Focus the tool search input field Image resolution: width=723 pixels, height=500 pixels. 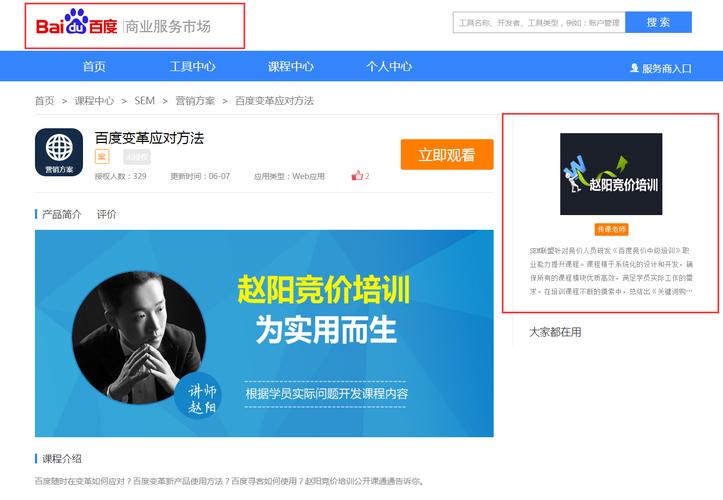(x=539, y=22)
